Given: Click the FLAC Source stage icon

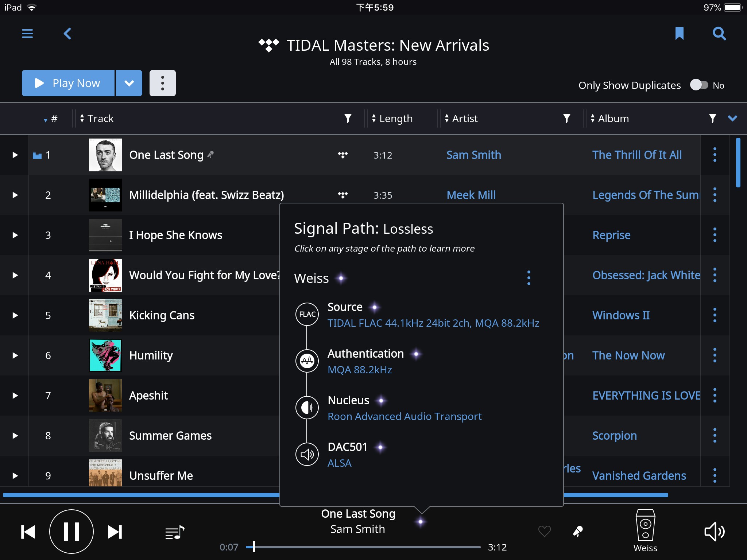Looking at the screenshot, I should click(307, 314).
